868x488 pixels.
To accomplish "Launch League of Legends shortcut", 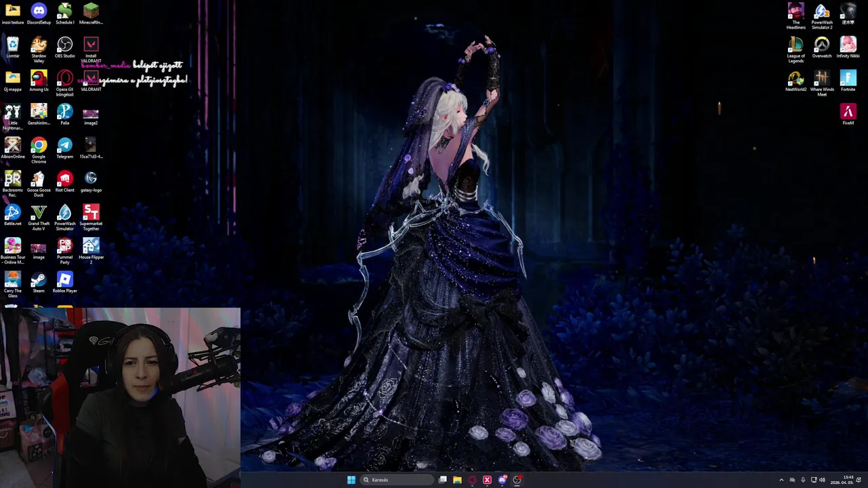I will (795, 49).
